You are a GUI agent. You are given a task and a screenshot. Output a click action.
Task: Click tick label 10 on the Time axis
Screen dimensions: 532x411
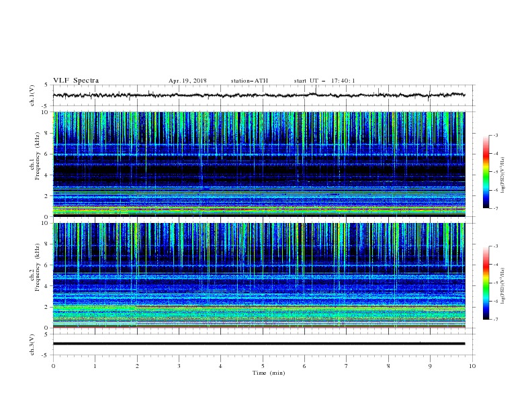(472, 366)
